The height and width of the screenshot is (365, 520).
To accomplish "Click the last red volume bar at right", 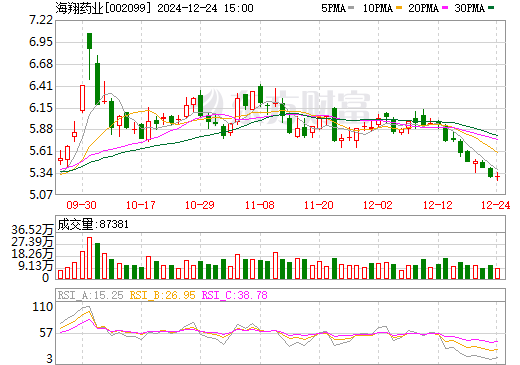I will click(497, 274).
